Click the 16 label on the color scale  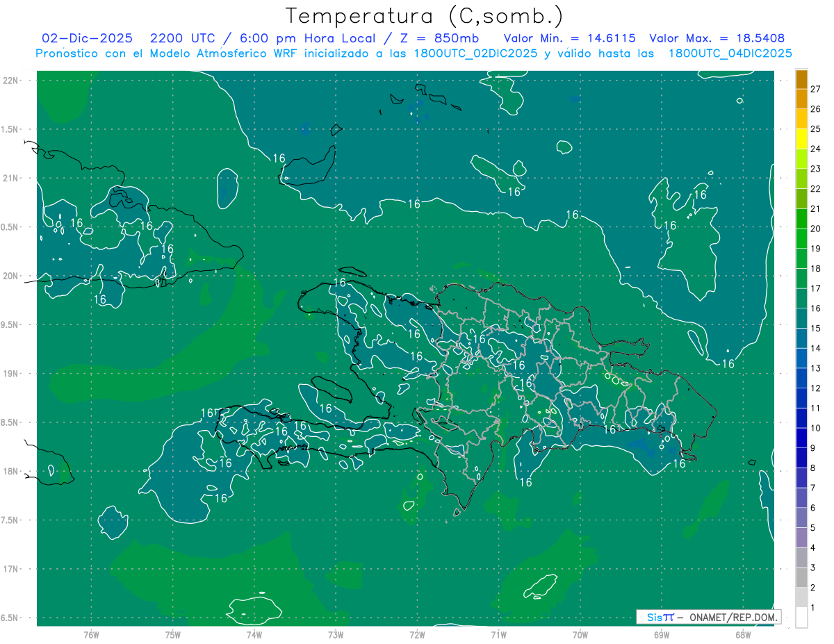815,308
